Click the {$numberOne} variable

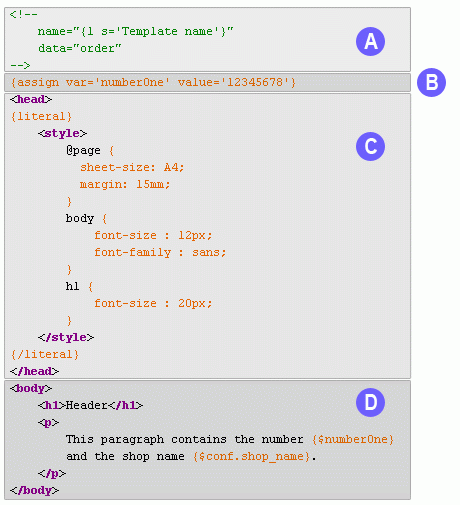(x=353, y=439)
